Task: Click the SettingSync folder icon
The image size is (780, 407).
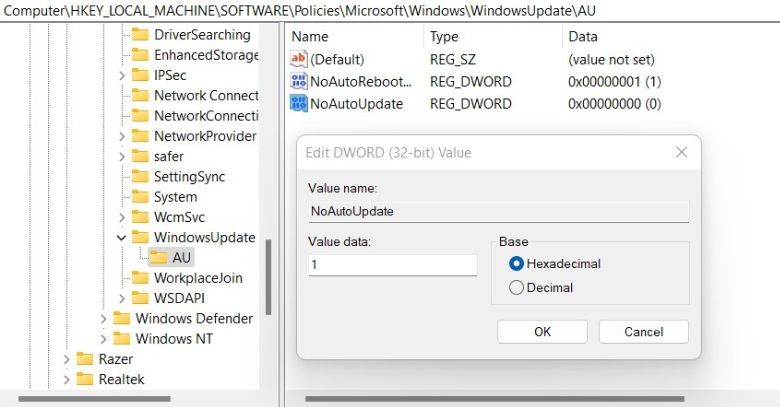Action: [140, 176]
